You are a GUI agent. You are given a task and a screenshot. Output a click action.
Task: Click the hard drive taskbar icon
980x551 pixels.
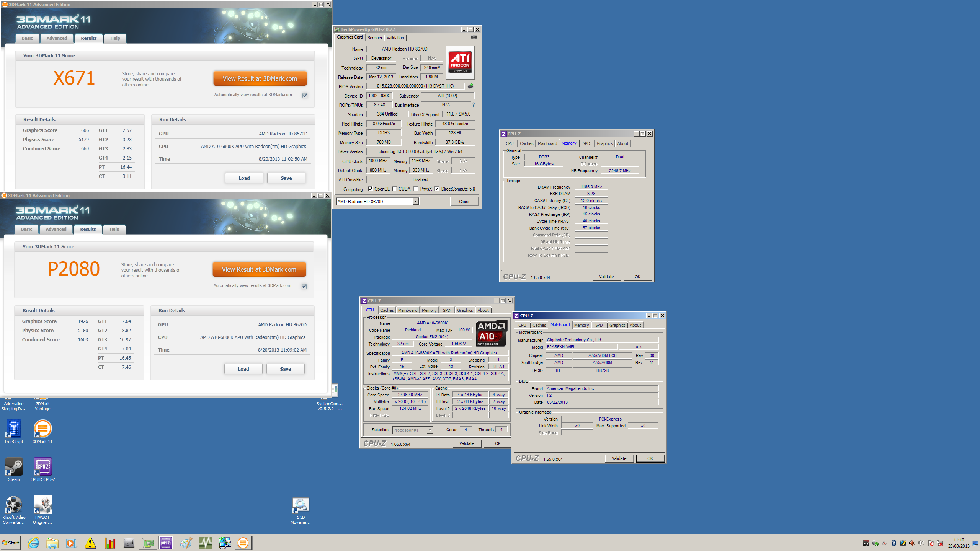point(129,543)
